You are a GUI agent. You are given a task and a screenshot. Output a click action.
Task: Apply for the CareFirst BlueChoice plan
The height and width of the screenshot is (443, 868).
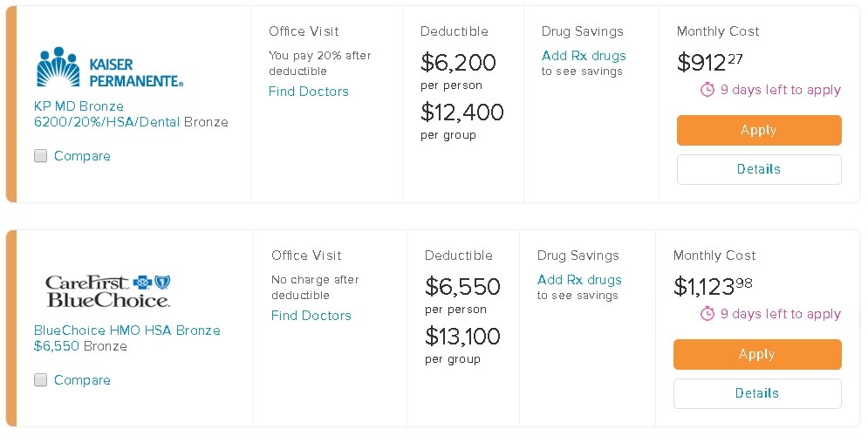point(756,354)
